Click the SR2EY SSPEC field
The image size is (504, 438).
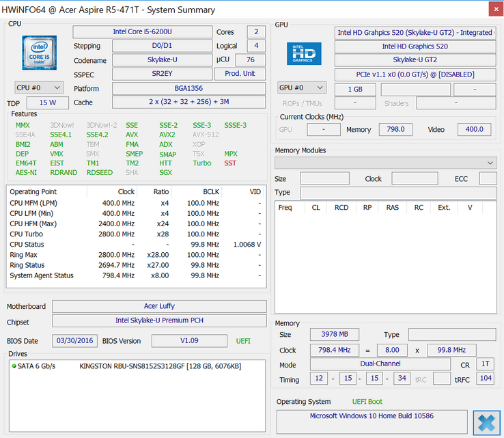click(161, 74)
